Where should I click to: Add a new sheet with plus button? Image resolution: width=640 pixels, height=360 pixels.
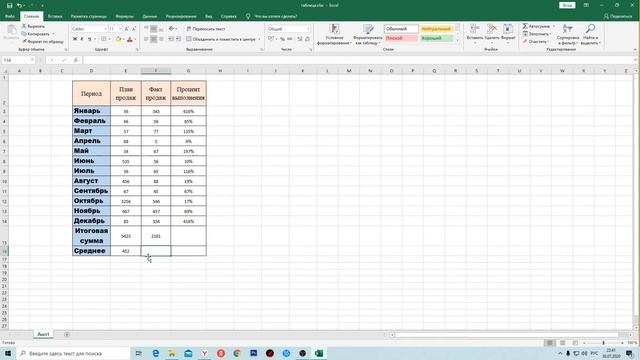pyautogui.click(x=67, y=335)
